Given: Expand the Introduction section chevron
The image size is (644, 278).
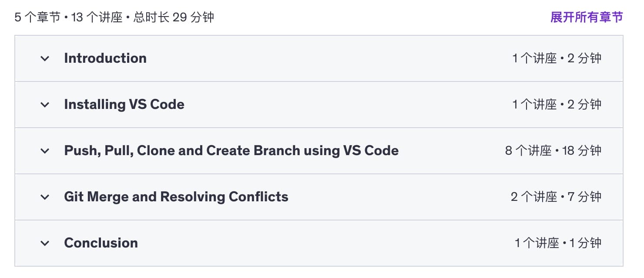Looking at the screenshot, I should coord(45,58).
